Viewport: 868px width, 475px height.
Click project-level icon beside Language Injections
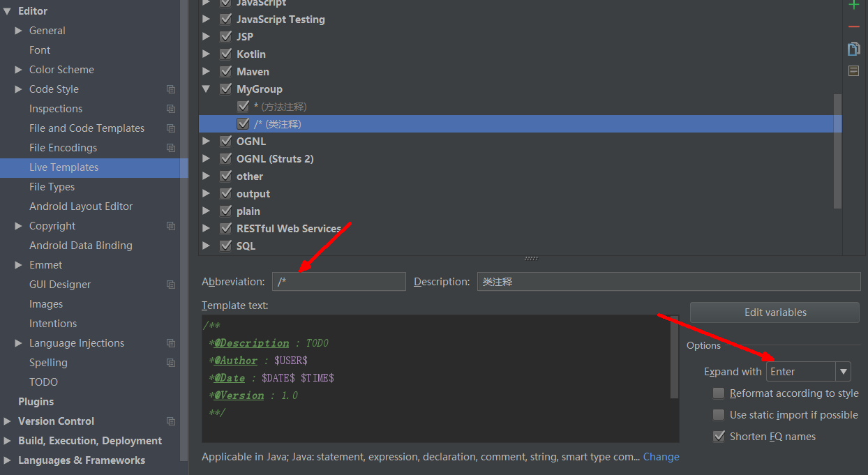[171, 343]
